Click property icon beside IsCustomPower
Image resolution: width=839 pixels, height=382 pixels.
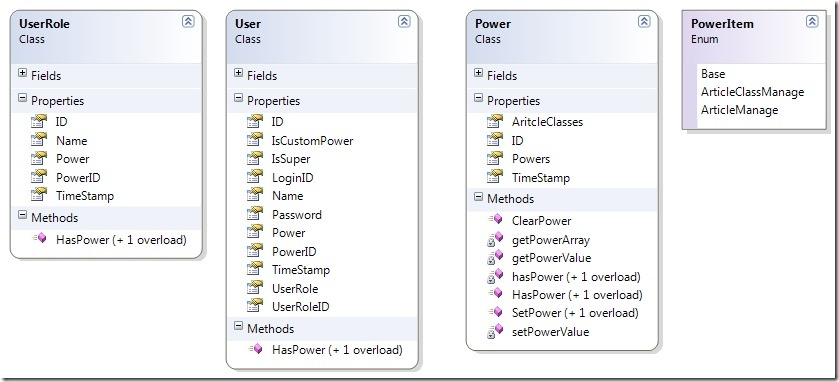[255, 140]
